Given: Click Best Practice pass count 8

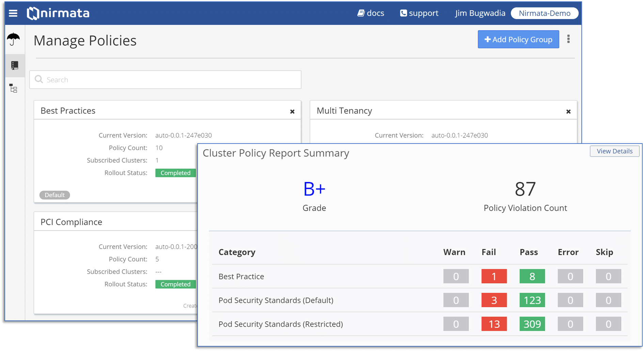Looking at the screenshot, I should (x=532, y=276).
